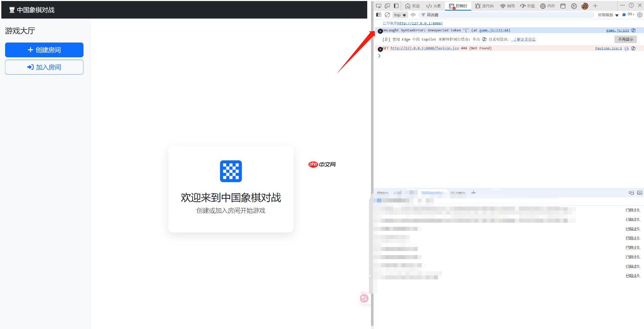Screen dimensions: 644x329
Task: Open the cookies icon in DevTools toolbar
Action: 585,6
